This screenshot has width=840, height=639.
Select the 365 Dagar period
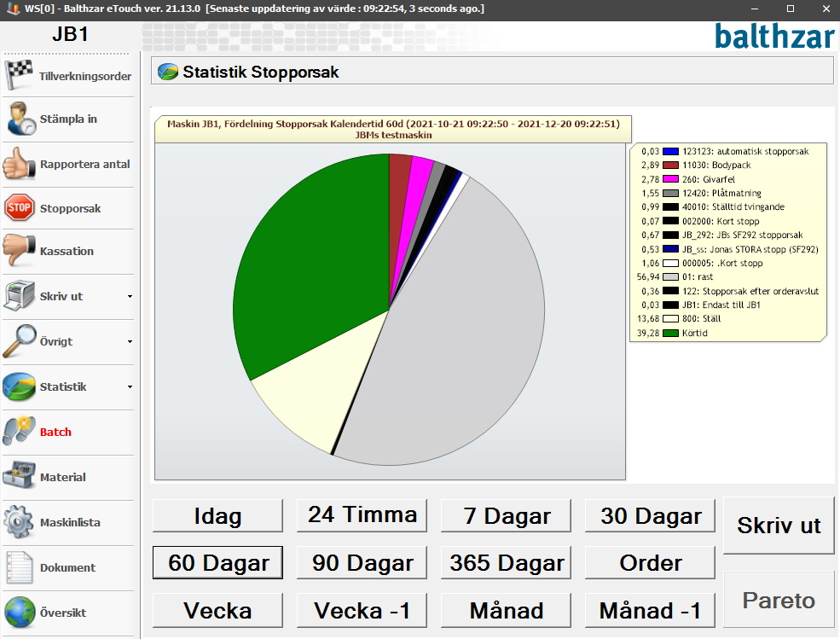506,562
